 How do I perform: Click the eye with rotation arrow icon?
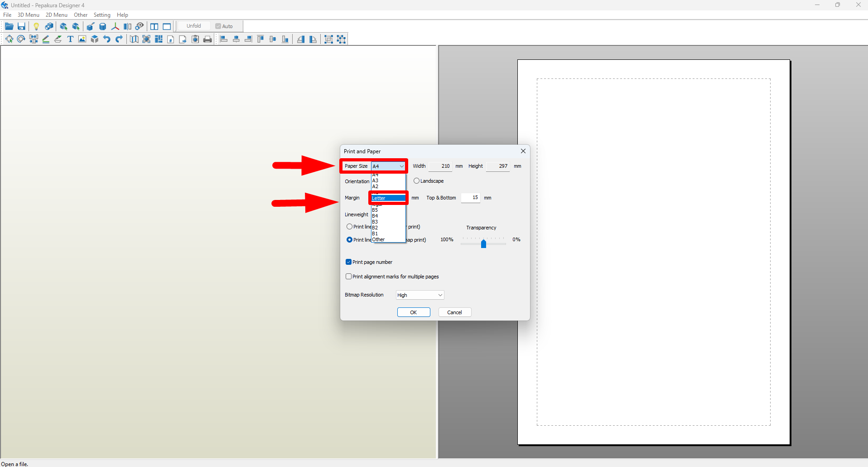[x=140, y=26]
